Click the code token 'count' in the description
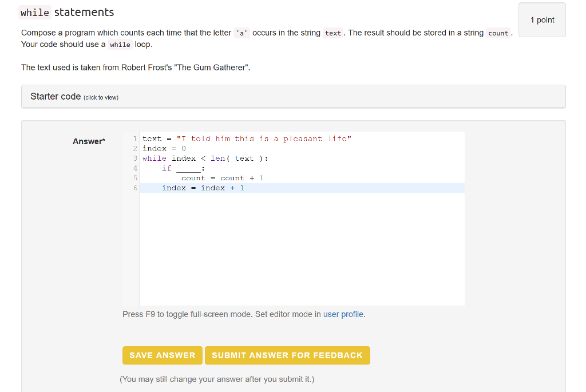The image size is (586, 392). [498, 33]
